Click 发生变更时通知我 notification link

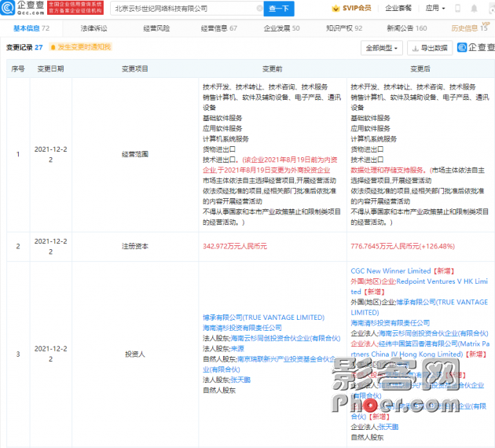coord(84,47)
